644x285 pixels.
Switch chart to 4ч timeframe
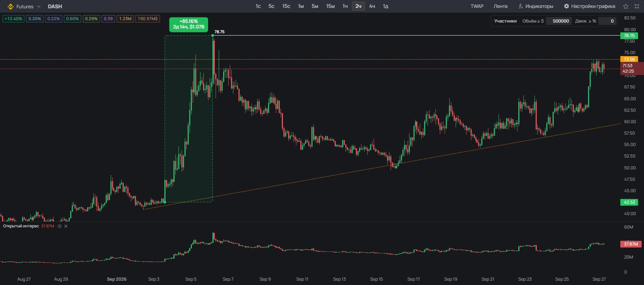tap(372, 6)
